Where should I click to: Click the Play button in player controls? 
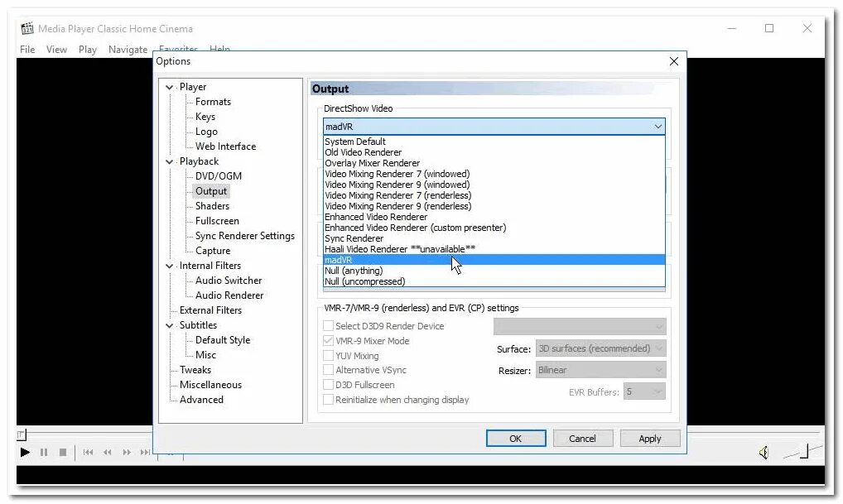[x=25, y=453]
